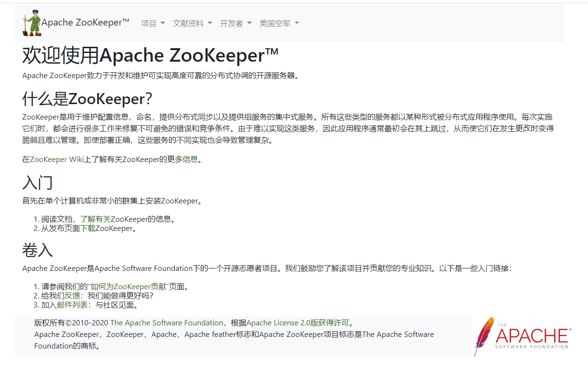Visit The Apache Software Foundation footer link
Viewport: 588px width, 375px height.
167,322
